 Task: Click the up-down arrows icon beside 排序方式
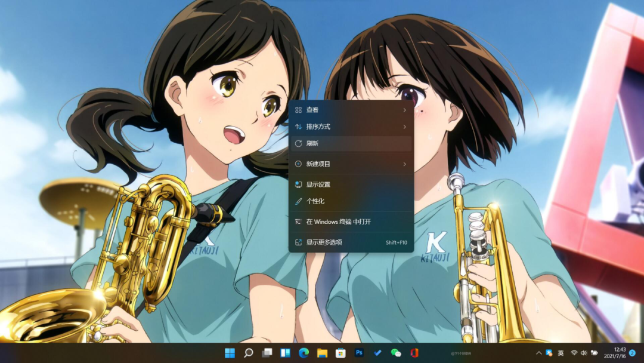tap(299, 127)
